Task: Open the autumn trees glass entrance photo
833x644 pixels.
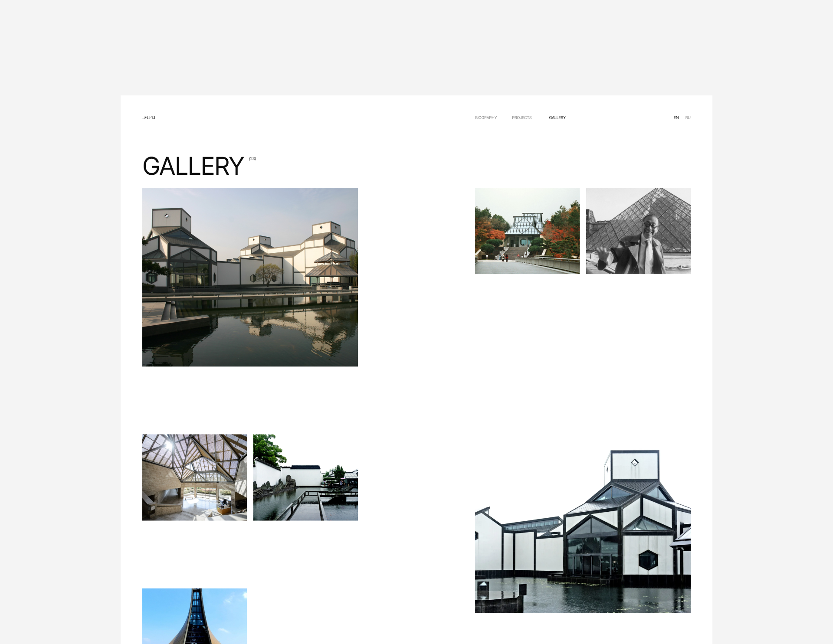Action: (x=527, y=231)
